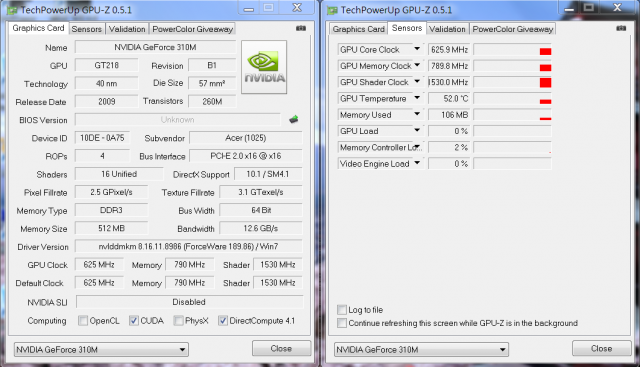
Task: Enable the OpenCL checkbox
Action: tap(83, 321)
